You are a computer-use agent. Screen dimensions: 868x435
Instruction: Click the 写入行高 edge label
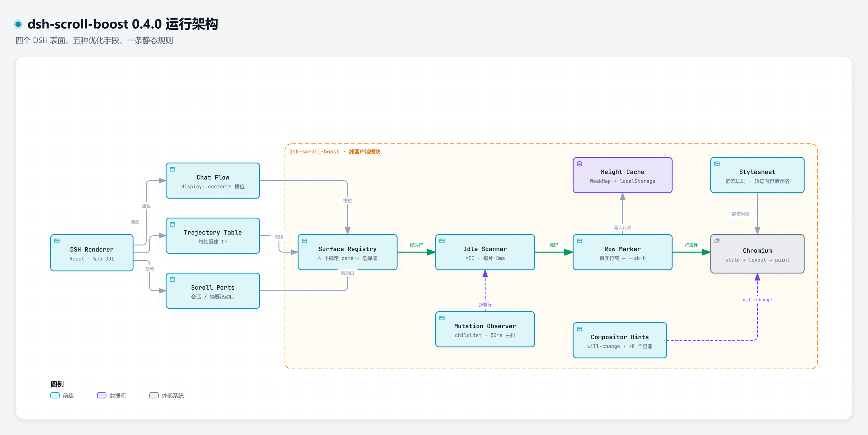pyautogui.click(x=622, y=228)
